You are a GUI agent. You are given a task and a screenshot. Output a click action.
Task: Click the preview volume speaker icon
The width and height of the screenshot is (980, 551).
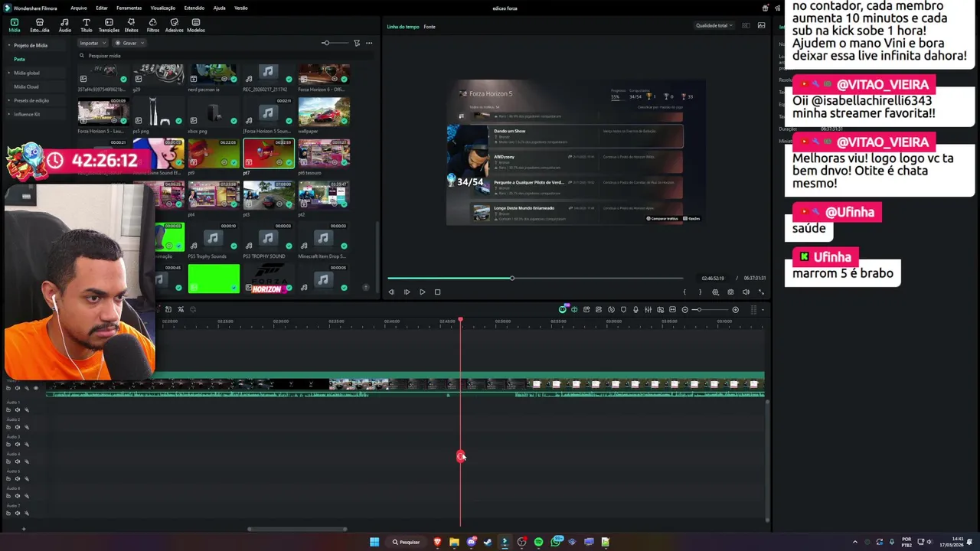tap(746, 292)
